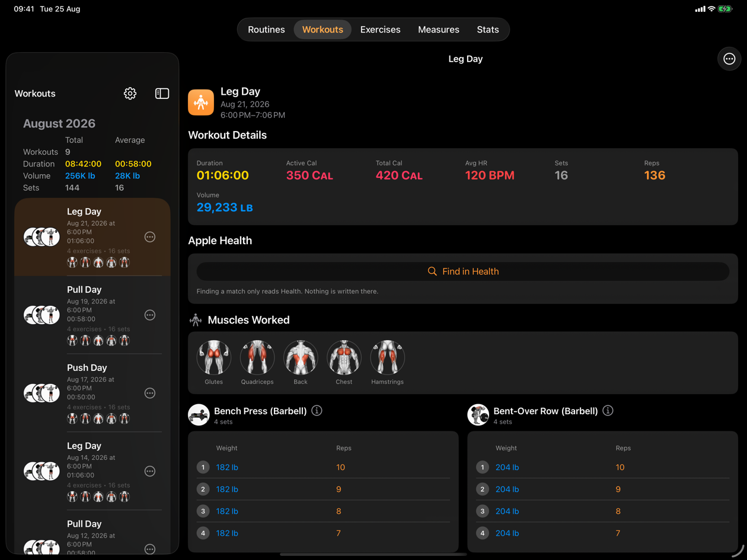Click the Bench Press (Barbell) exercise title
This screenshot has width=747, height=560.
click(x=260, y=411)
